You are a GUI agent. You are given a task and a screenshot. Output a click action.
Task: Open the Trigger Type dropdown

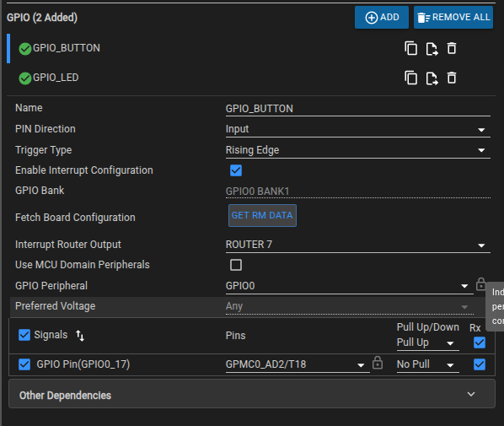[x=357, y=150]
